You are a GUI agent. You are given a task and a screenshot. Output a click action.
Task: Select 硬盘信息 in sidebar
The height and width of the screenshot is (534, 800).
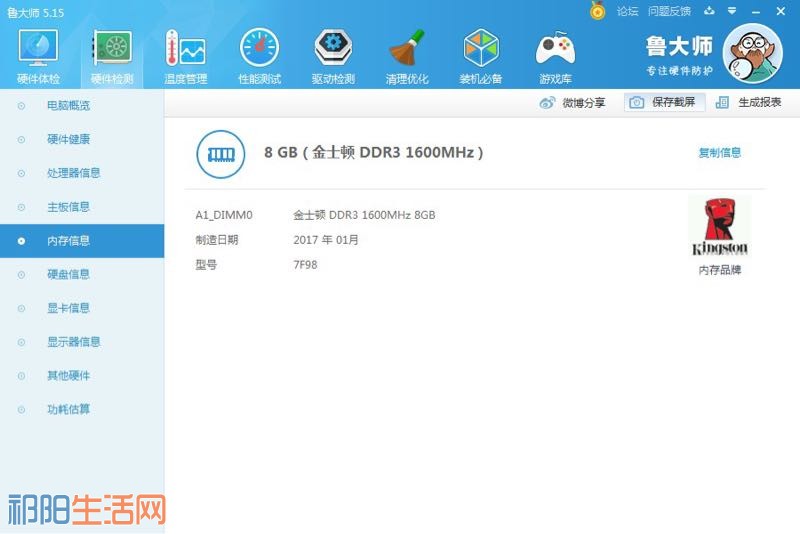[82, 274]
